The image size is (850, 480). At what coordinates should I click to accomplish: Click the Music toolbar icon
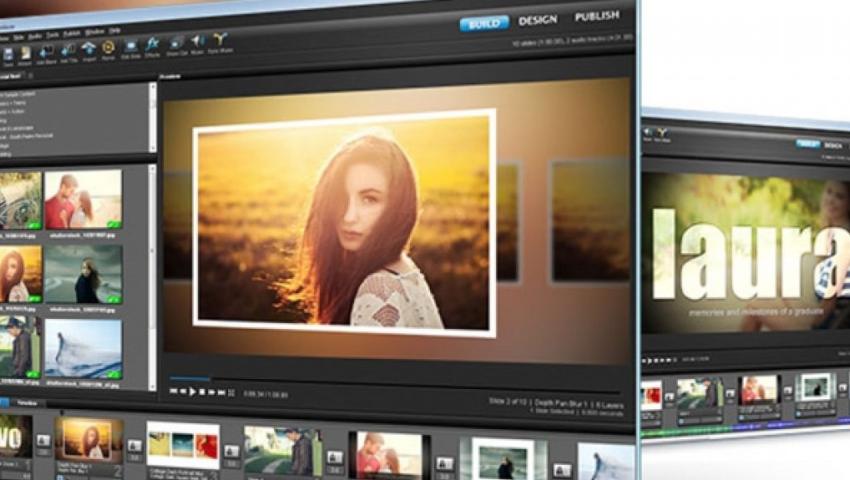click(x=198, y=44)
